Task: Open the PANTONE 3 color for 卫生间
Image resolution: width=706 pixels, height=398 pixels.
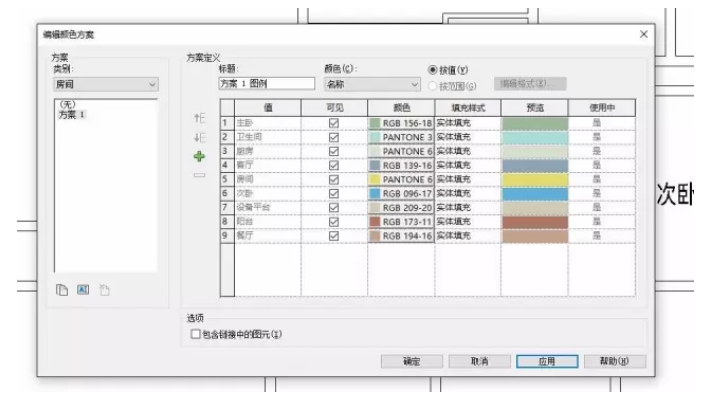Action: coord(401,137)
